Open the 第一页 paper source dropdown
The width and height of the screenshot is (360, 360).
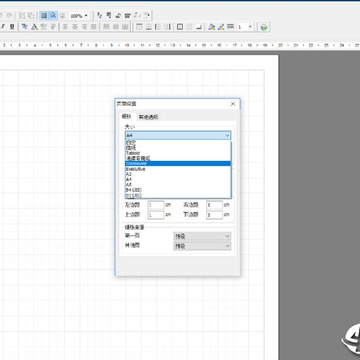[x=202, y=236]
